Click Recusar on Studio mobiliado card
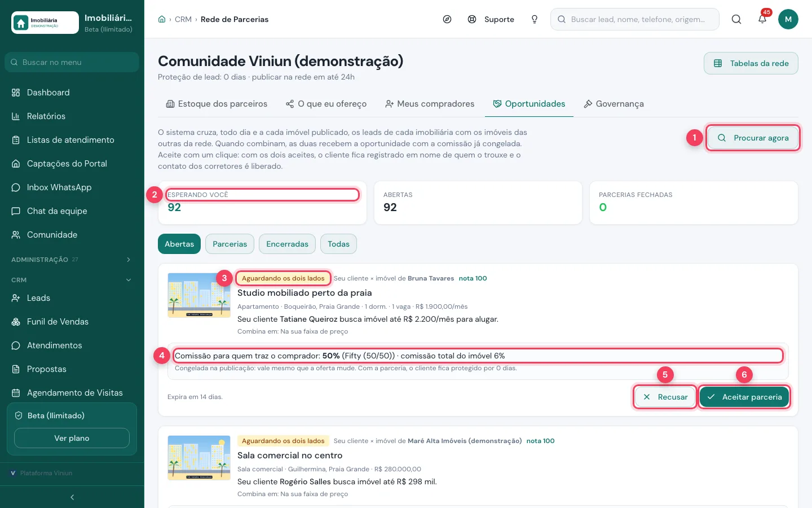Image resolution: width=812 pixels, height=508 pixels. (665, 397)
